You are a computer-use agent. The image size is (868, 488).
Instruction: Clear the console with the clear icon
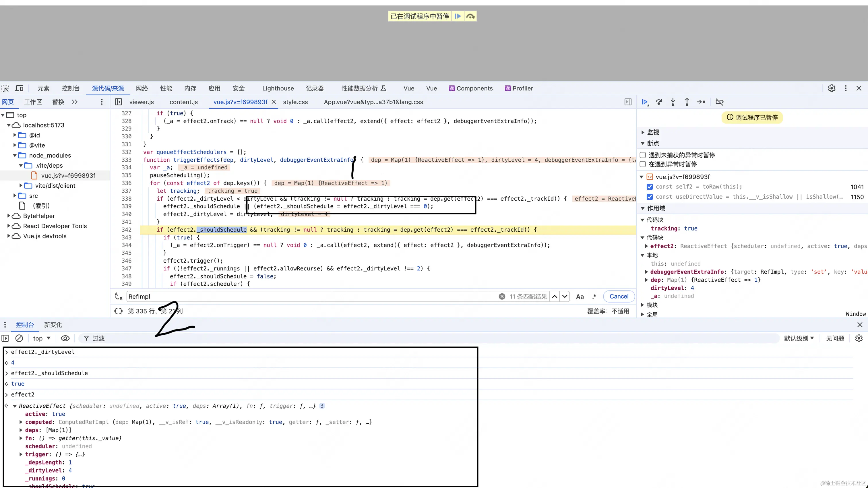[19, 338]
